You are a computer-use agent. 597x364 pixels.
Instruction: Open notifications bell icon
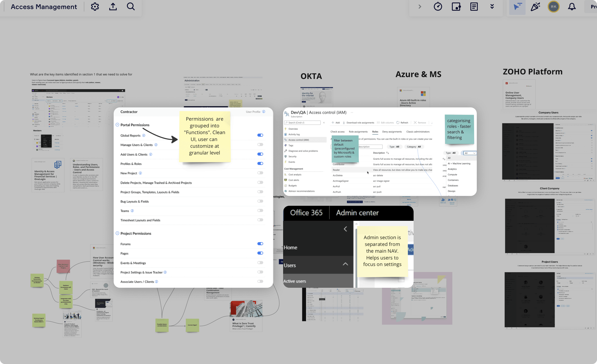click(x=572, y=7)
